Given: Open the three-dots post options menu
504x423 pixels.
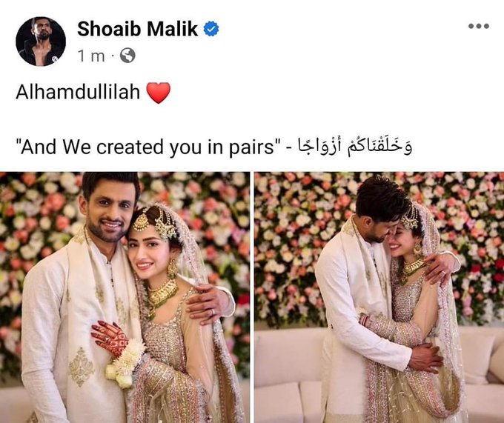Looking at the screenshot, I should (x=479, y=26).
